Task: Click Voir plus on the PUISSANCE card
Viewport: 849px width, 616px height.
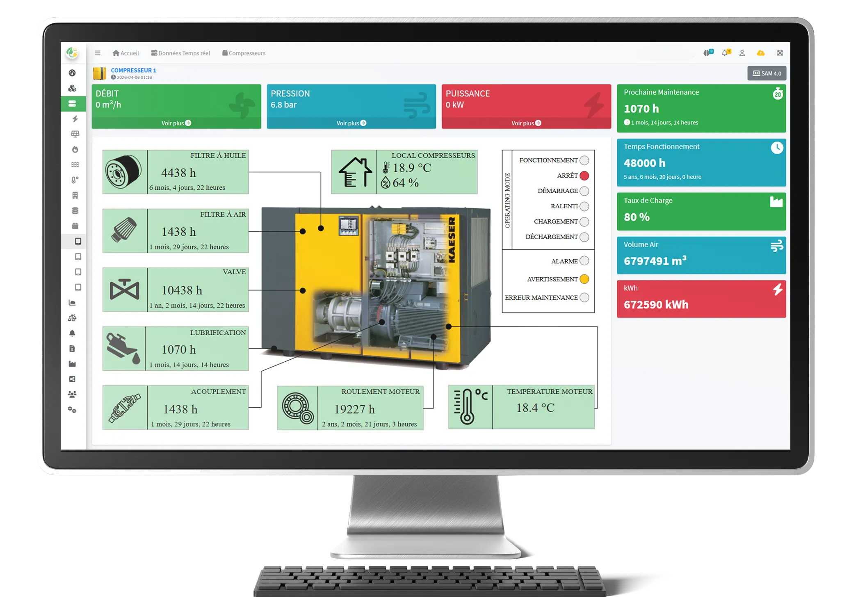Action: tap(526, 123)
